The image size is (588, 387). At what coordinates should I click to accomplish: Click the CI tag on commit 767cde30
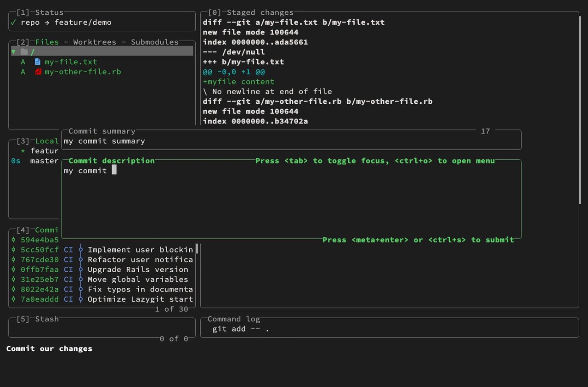click(68, 259)
